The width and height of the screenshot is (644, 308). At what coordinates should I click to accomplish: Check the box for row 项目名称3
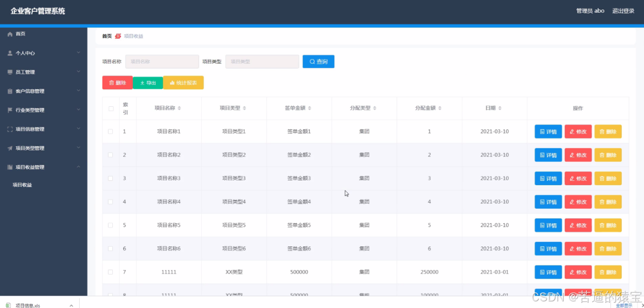tap(110, 178)
